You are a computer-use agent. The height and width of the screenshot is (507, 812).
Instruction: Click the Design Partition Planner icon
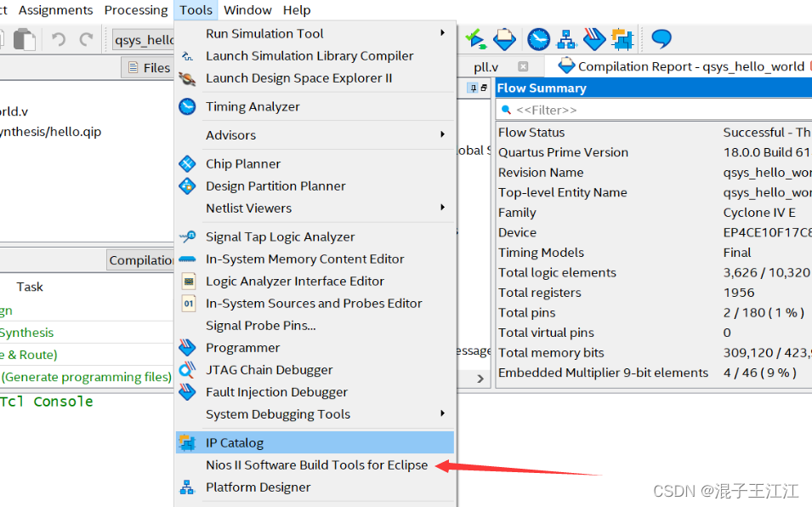[187, 186]
